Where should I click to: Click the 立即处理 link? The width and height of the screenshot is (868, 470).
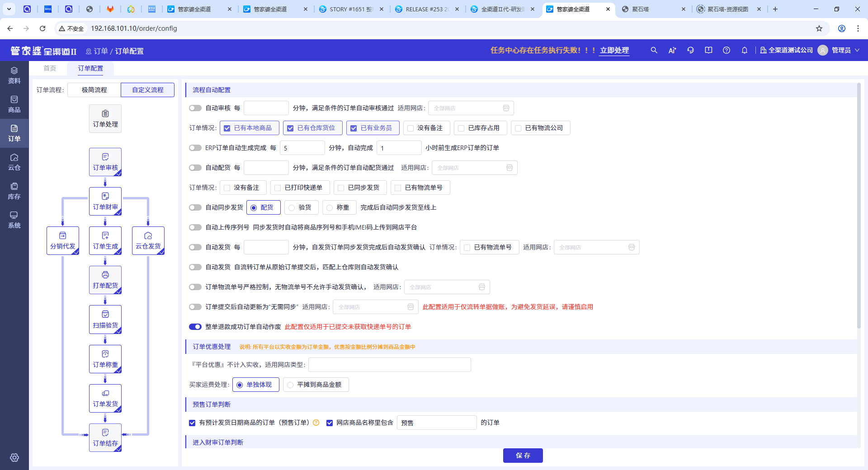[614, 50]
